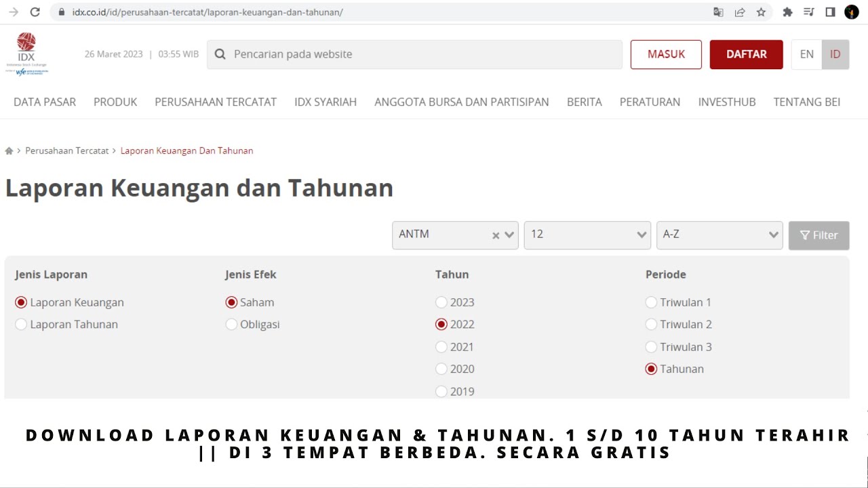Select Triwulan 3 period
868x488 pixels.
(x=651, y=346)
